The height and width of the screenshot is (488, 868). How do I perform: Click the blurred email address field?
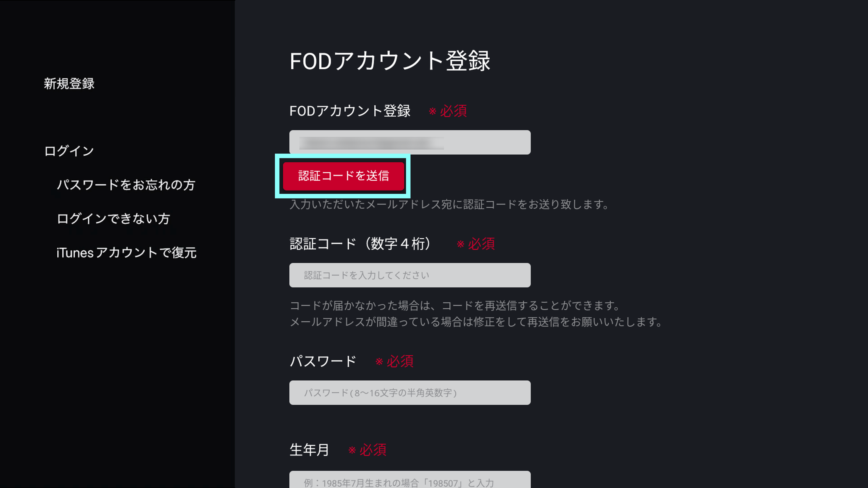[x=410, y=142]
